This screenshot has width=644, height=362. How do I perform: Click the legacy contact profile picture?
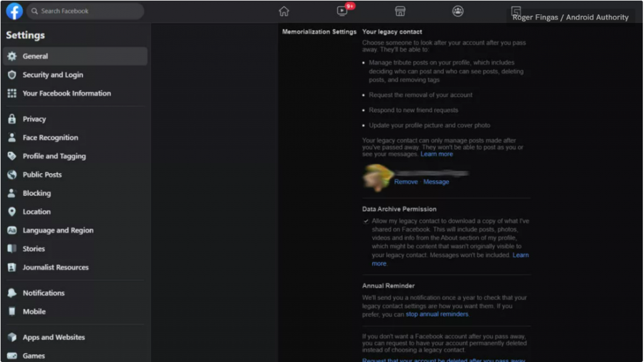click(377, 177)
